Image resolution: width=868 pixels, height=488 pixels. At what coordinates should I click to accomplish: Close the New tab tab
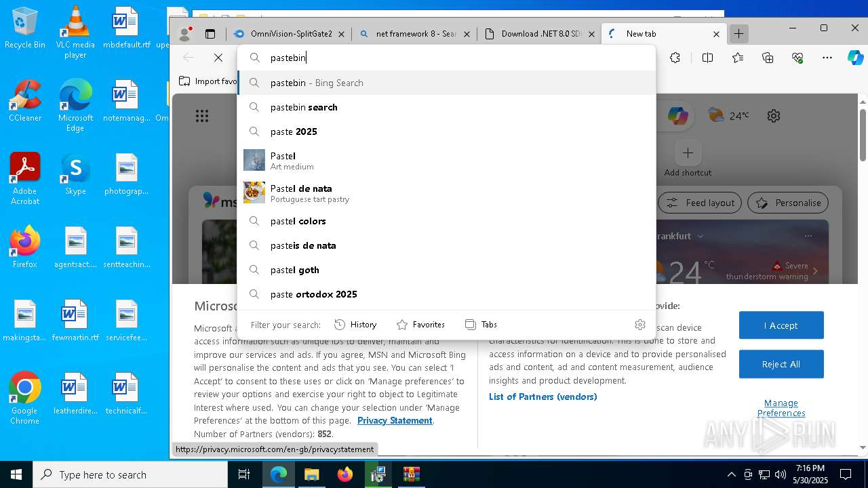(717, 34)
